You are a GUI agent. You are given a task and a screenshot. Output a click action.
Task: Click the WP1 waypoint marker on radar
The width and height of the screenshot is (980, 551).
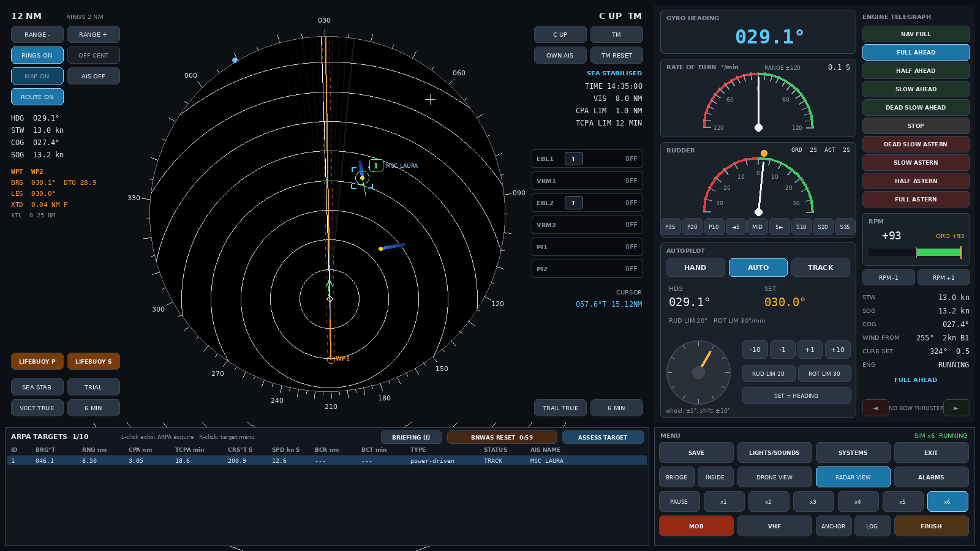(x=331, y=359)
